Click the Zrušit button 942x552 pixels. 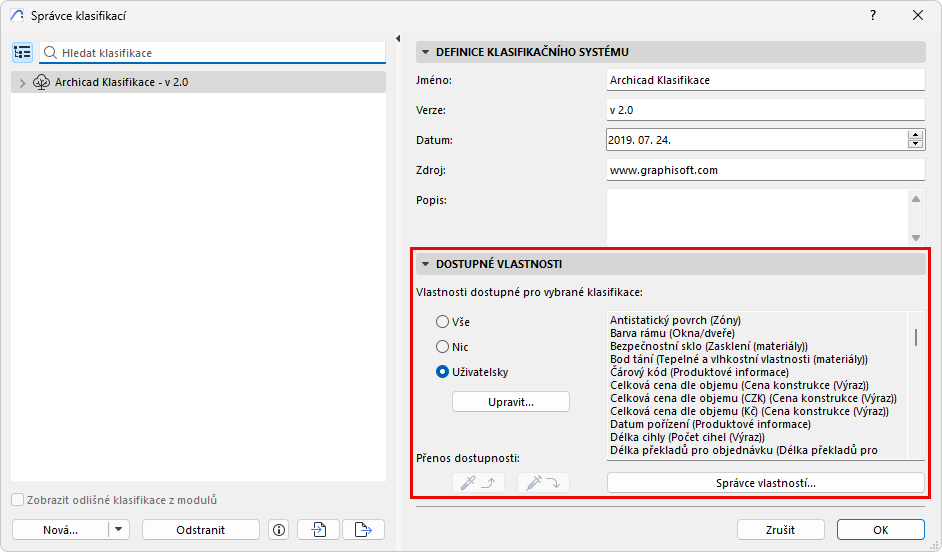(x=780, y=530)
